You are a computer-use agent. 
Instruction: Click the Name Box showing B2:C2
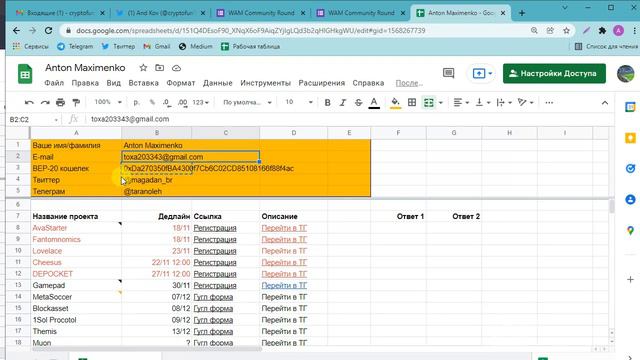[33, 119]
